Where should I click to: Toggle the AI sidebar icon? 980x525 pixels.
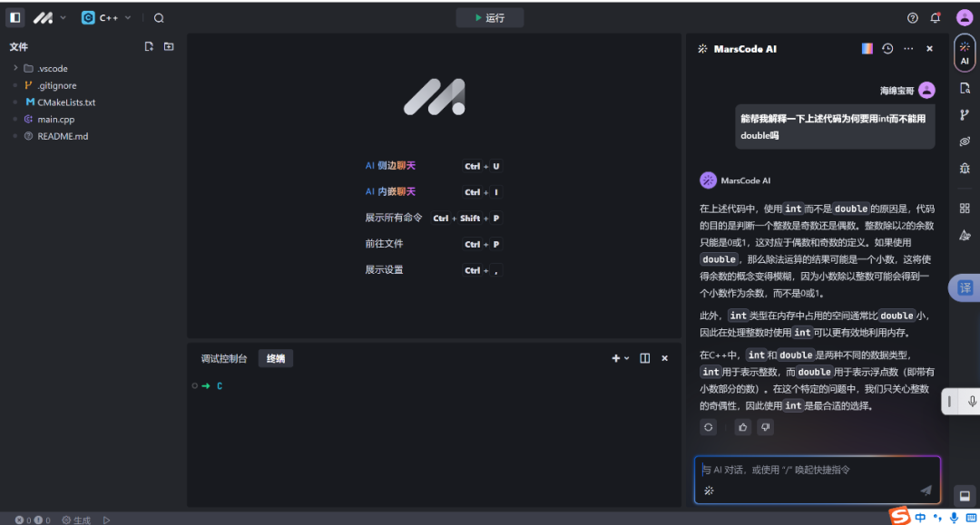tap(965, 53)
